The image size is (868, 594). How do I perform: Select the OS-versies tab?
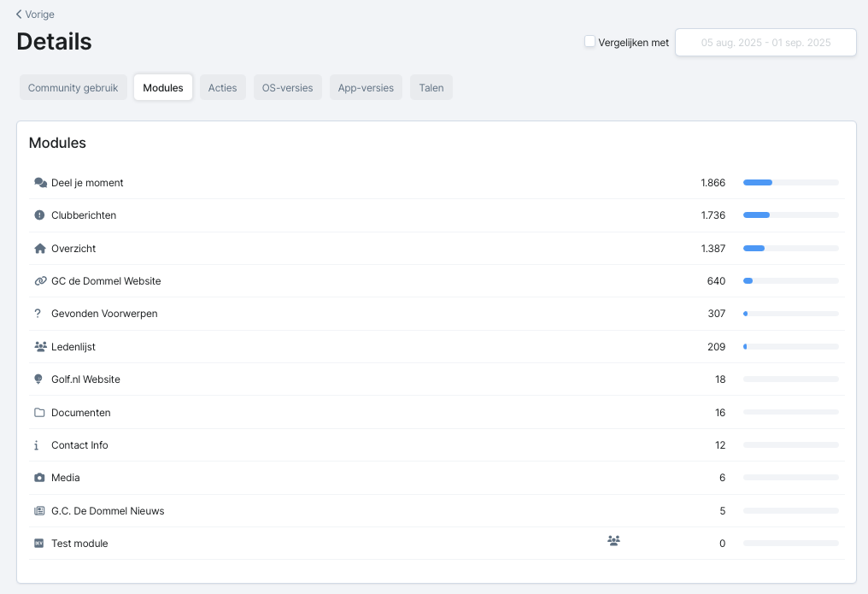(x=287, y=88)
